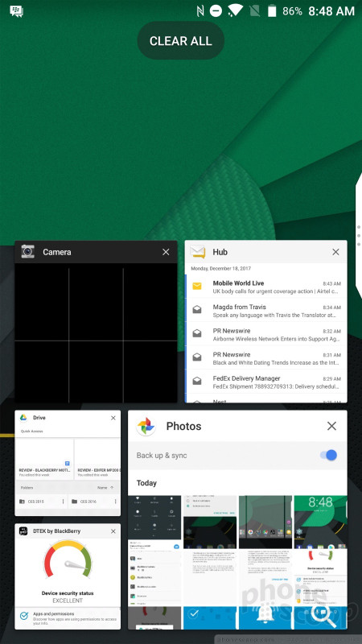The image size is (362, 644).
Task: Open Apps and permissions in DTEK
Action: click(68, 619)
